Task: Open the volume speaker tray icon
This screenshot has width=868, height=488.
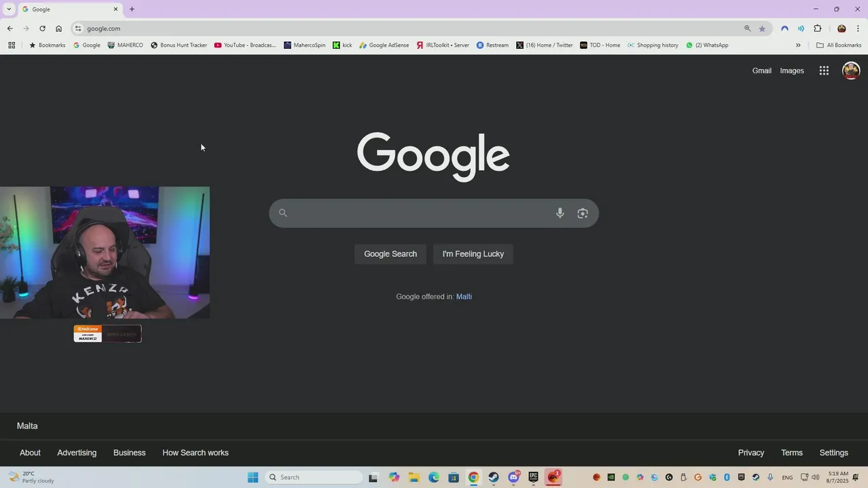Action: (815, 477)
